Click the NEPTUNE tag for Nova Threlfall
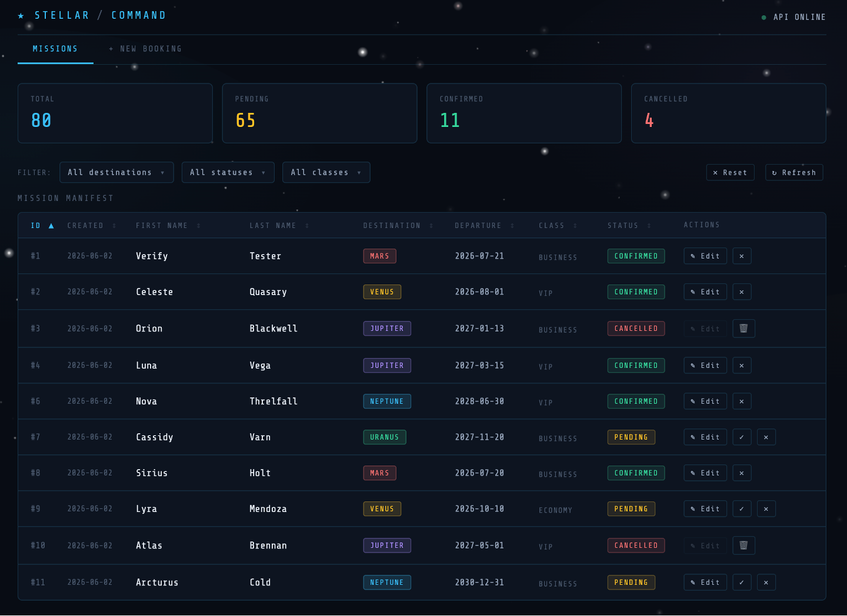847x616 pixels. [x=387, y=401]
